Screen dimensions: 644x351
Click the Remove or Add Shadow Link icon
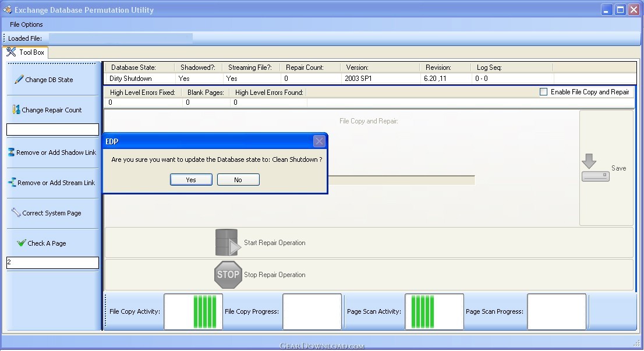[x=11, y=153]
